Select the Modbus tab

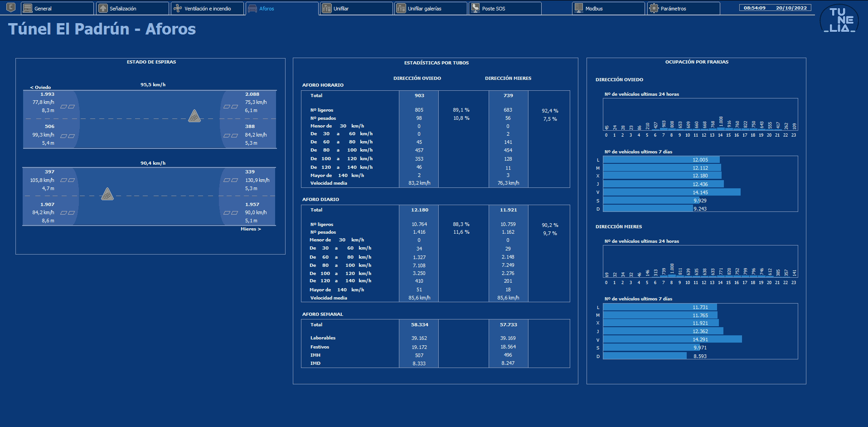pyautogui.click(x=608, y=8)
